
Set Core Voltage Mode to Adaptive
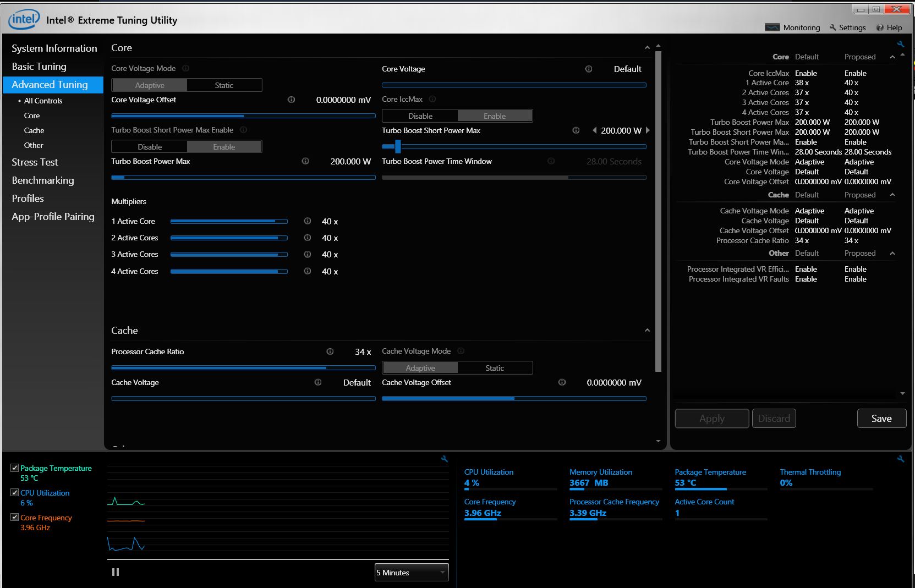click(x=150, y=85)
